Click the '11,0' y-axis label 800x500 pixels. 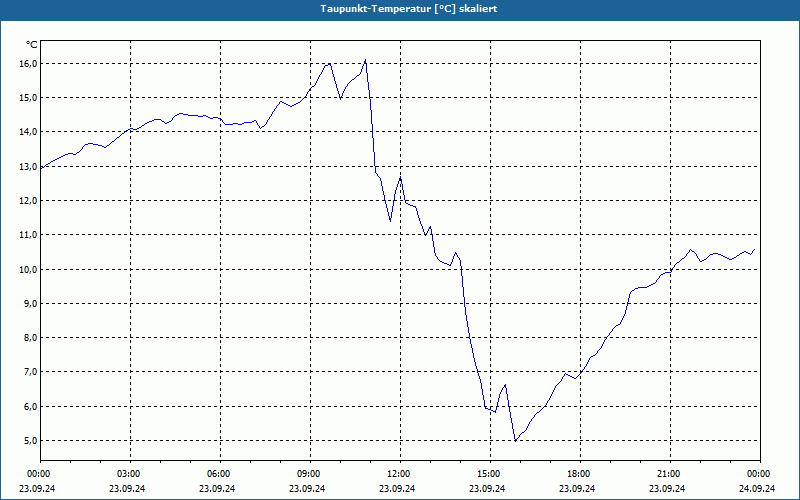[29, 235]
